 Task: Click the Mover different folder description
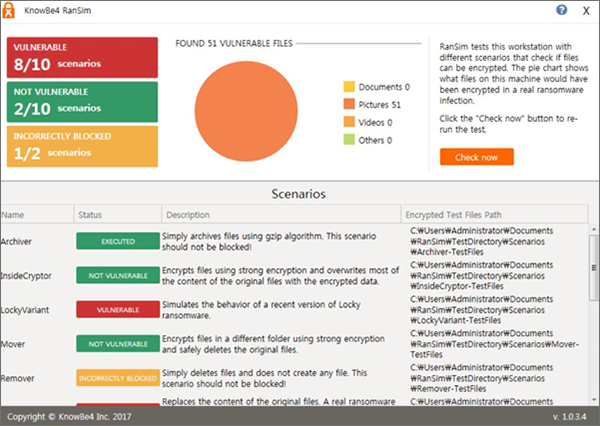pos(273,344)
